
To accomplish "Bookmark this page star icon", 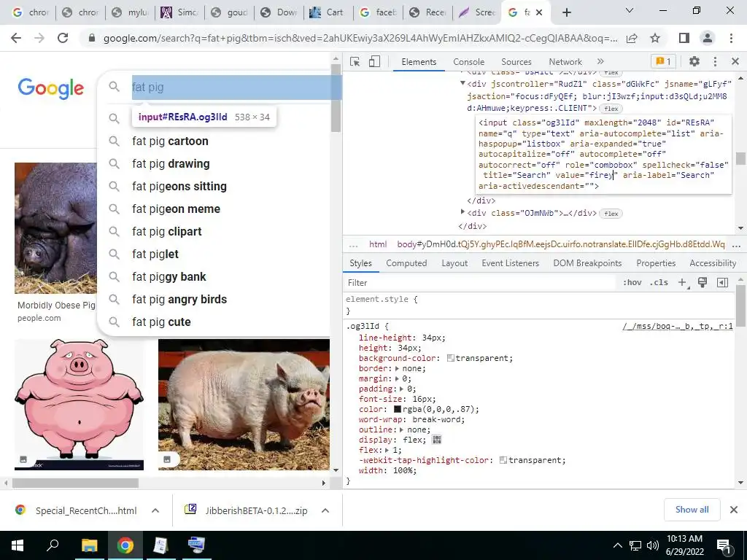I will (655, 38).
